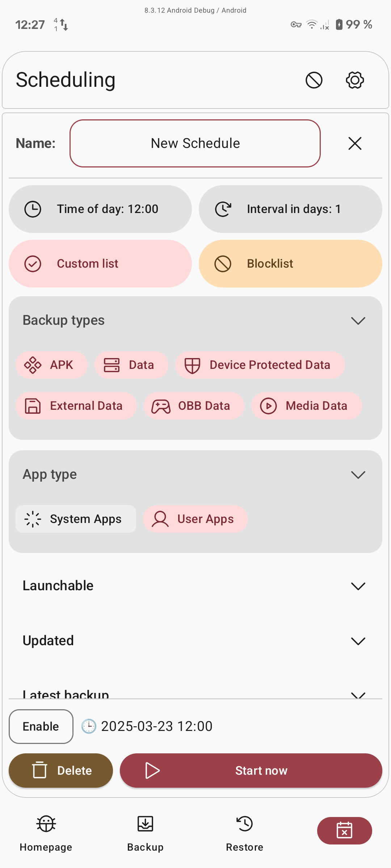This screenshot has width=391, height=868.
Task: Toggle the System Apps filter chip
Action: coord(76,519)
